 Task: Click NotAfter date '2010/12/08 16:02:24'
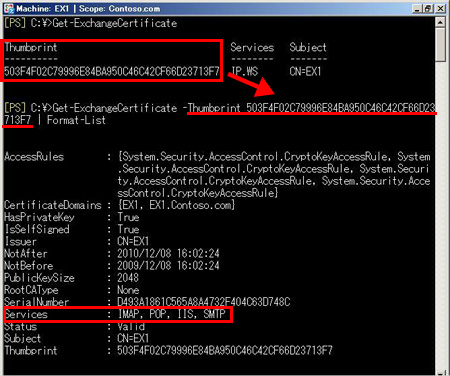point(168,253)
